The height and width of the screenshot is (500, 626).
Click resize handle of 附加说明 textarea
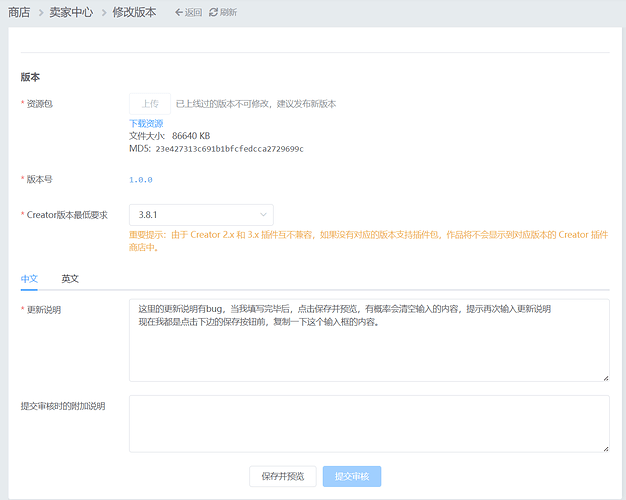click(x=606, y=448)
